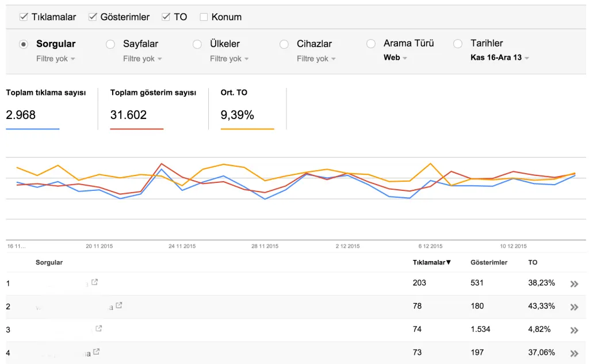Image resolution: width=589 pixels, height=364 pixels.
Task: Click the Sorgular column header
Action: (x=49, y=262)
